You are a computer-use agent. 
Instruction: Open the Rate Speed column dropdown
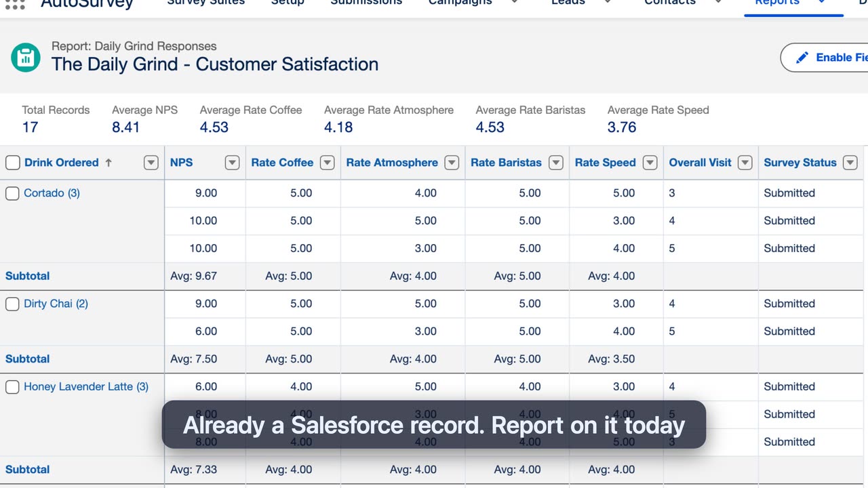click(650, 163)
